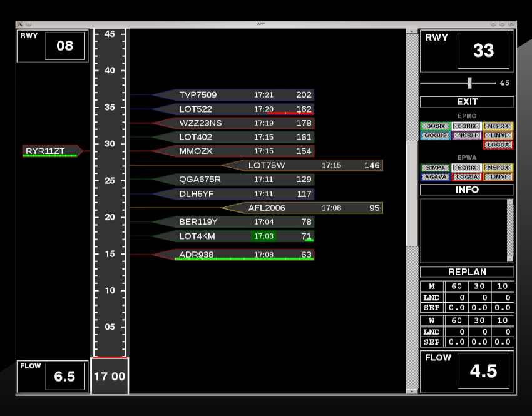The height and width of the screenshot is (416, 532).
Task: Click the slider handle next to 45
Action: click(469, 83)
